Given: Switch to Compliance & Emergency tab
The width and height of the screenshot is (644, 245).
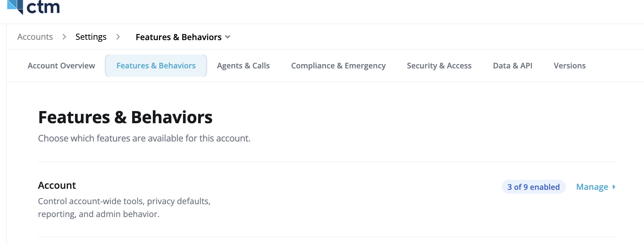Looking at the screenshot, I should [x=338, y=66].
